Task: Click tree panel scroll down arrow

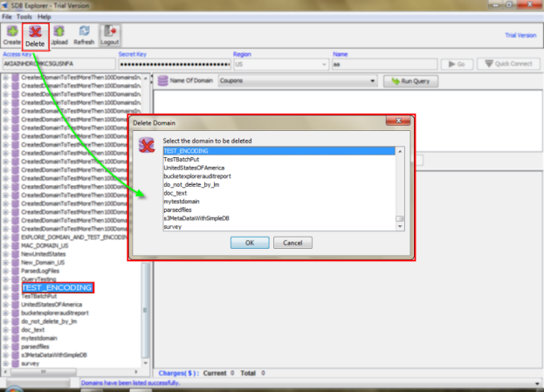Action: coord(146,363)
